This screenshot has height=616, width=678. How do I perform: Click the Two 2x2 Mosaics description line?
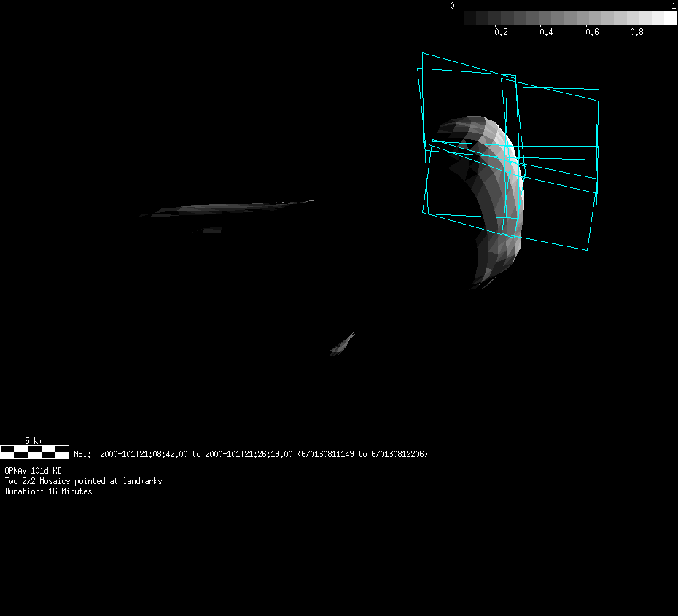pyautogui.click(x=83, y=481)
